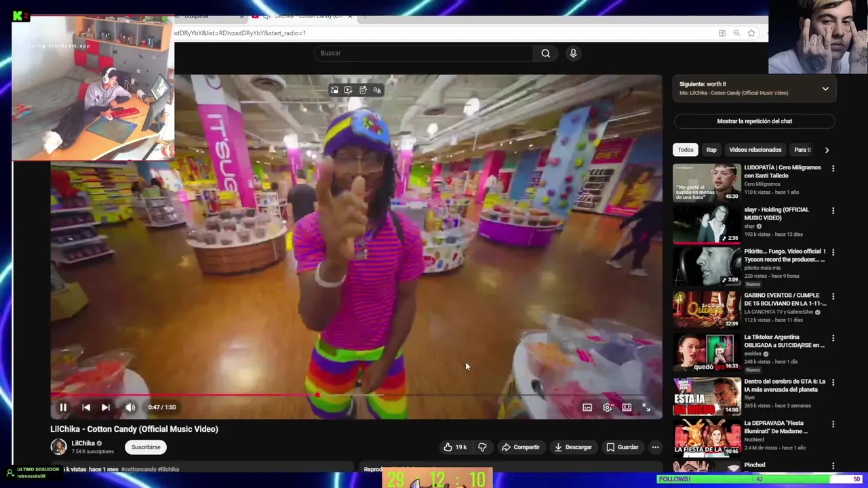Viewport: 868px width, 488px height.
Task: Skip to the next video in player
Action: 106,407
